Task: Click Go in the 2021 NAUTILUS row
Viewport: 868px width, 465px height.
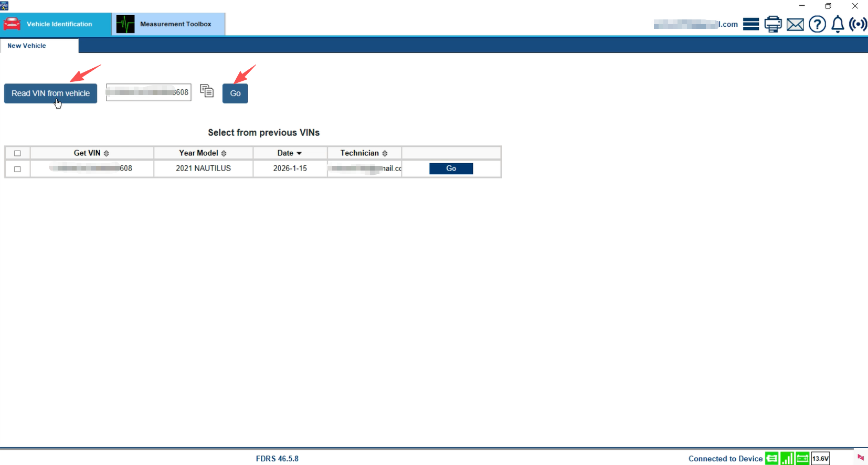Action: (x=451, y=168)
